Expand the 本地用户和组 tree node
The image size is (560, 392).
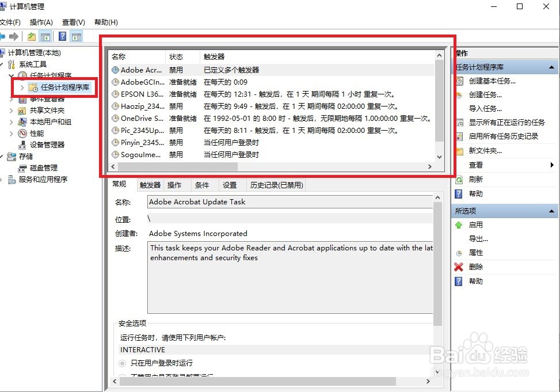[12, 122]
